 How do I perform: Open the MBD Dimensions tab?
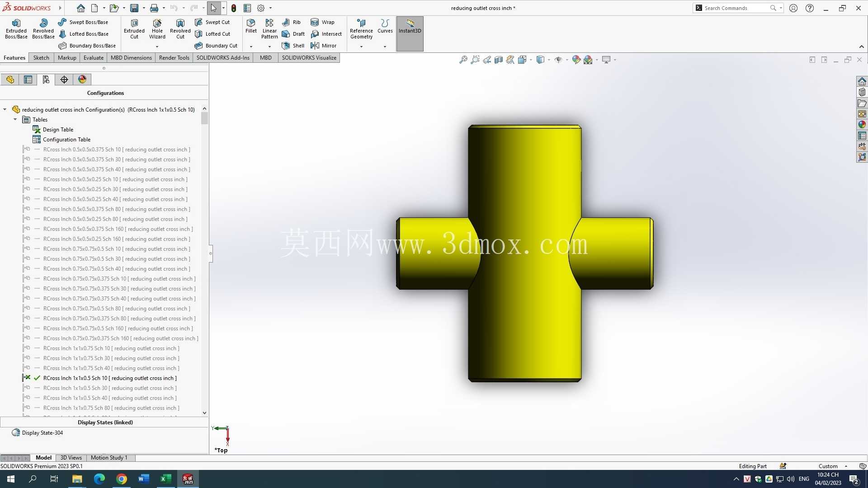pyautogui.click(x=131, y=57)
